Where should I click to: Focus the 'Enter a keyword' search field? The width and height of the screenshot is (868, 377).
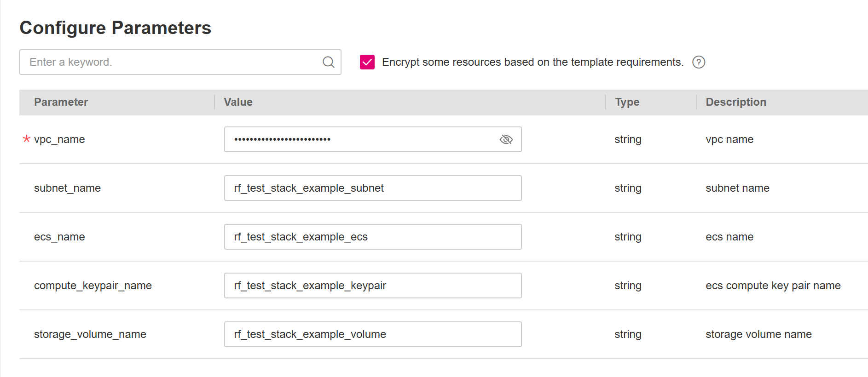click(180, 62)
